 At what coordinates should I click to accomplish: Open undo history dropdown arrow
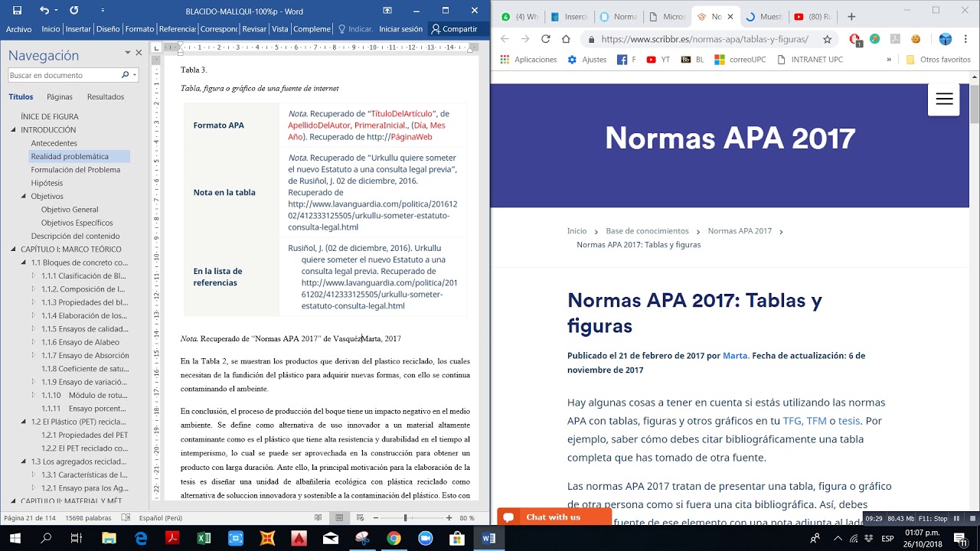tap(56, 11)
